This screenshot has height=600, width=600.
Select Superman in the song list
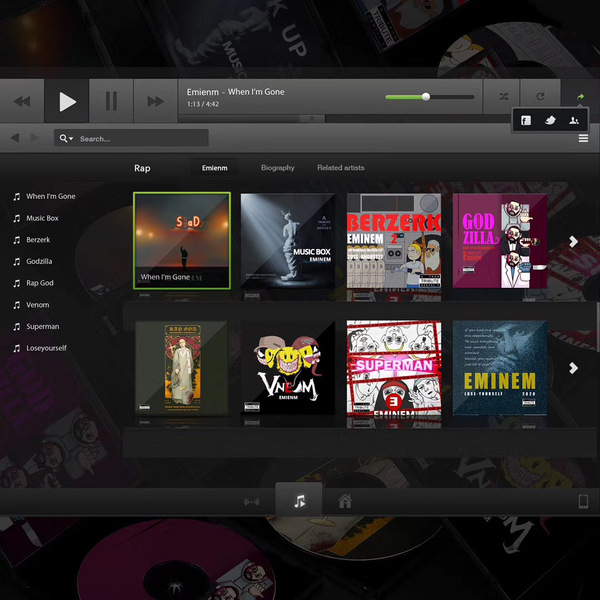point(42,326)
